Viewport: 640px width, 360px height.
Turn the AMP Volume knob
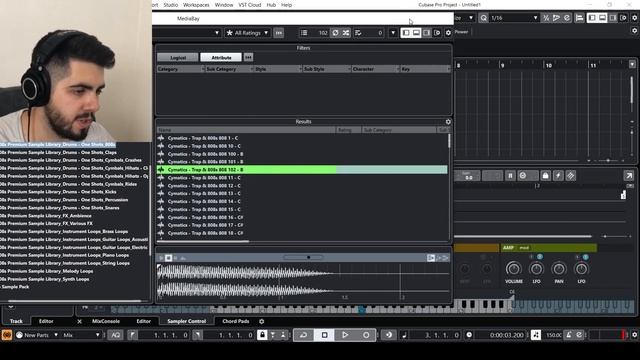click(x=513, y=269)
